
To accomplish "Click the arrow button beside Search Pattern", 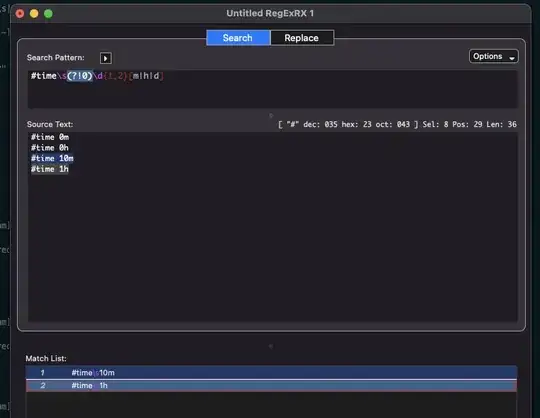I will (106, 58).
